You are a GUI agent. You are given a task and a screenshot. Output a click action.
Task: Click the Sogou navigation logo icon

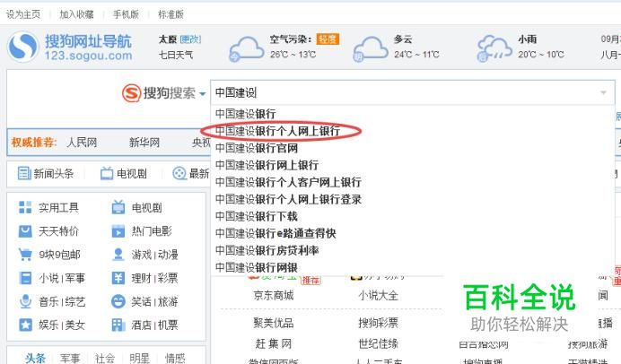pyautogui.click(x=23, y=47)
